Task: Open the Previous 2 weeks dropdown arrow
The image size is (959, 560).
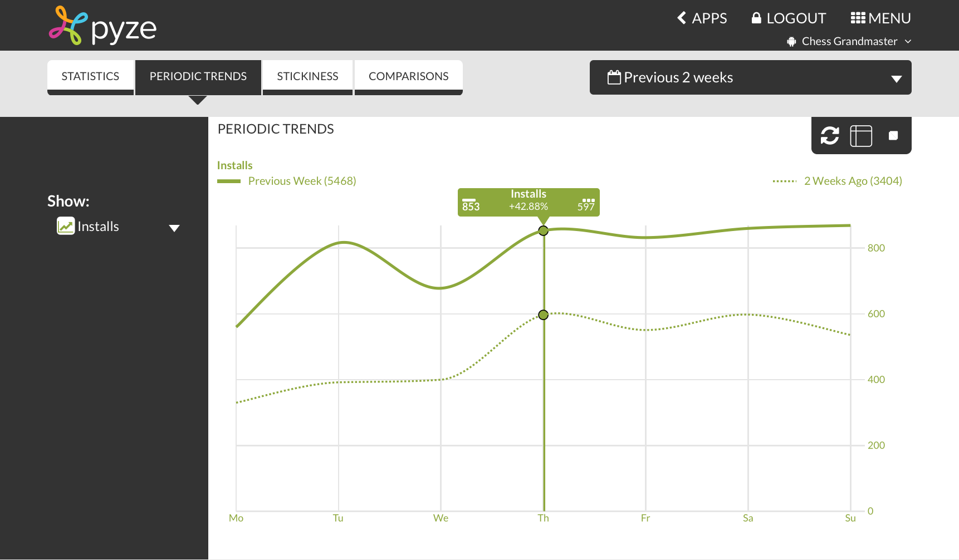Action: click(x=896, y=78)
